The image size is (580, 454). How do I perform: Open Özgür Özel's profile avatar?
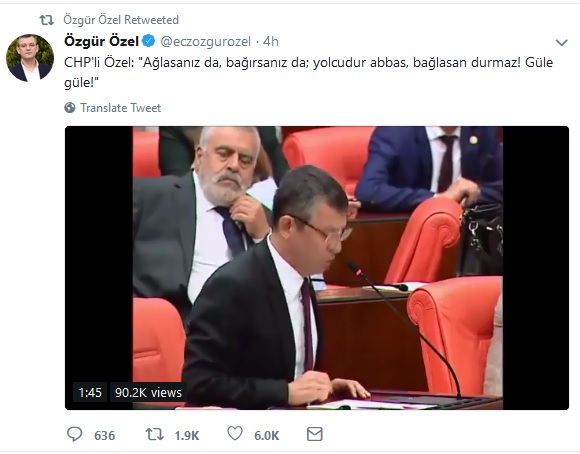click(x=30, y=58)
